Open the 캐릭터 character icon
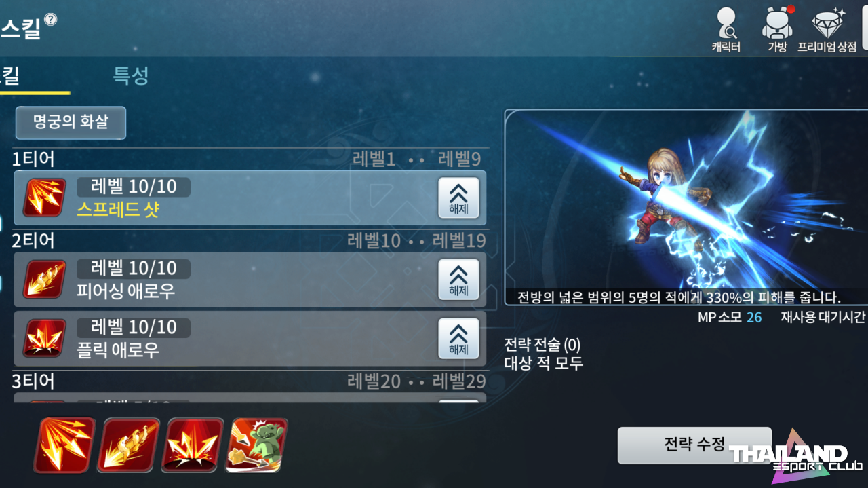 (726, 29)
